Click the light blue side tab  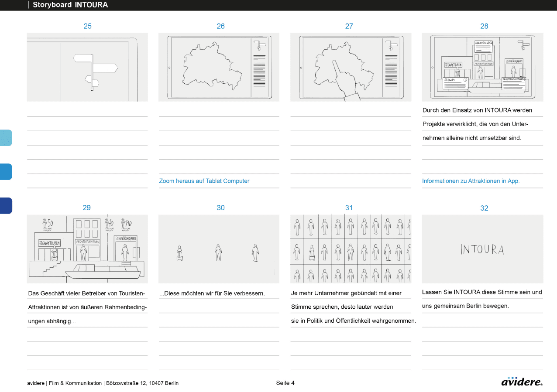click(x=6, y=138)
